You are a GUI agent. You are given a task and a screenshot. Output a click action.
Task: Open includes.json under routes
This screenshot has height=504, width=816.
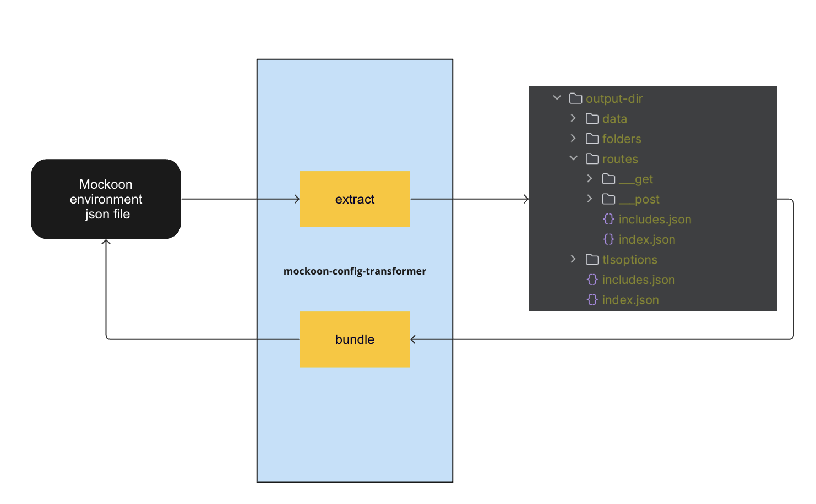pos(655,220)
